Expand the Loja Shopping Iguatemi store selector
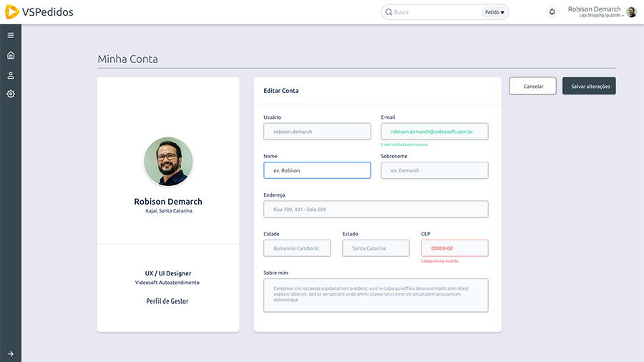This screenshot has height=362, width=644. [x=601, y=16]
